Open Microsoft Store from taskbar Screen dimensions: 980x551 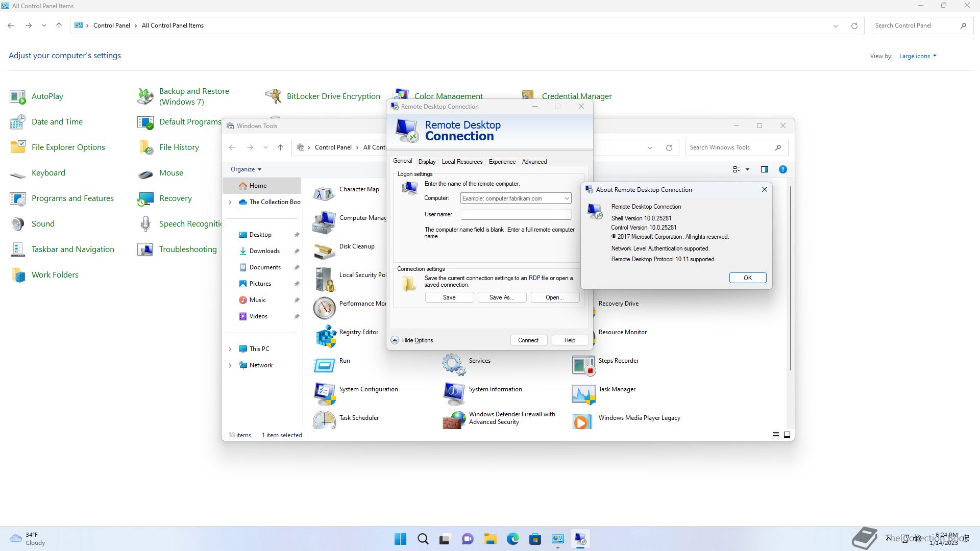click(535, 539)
